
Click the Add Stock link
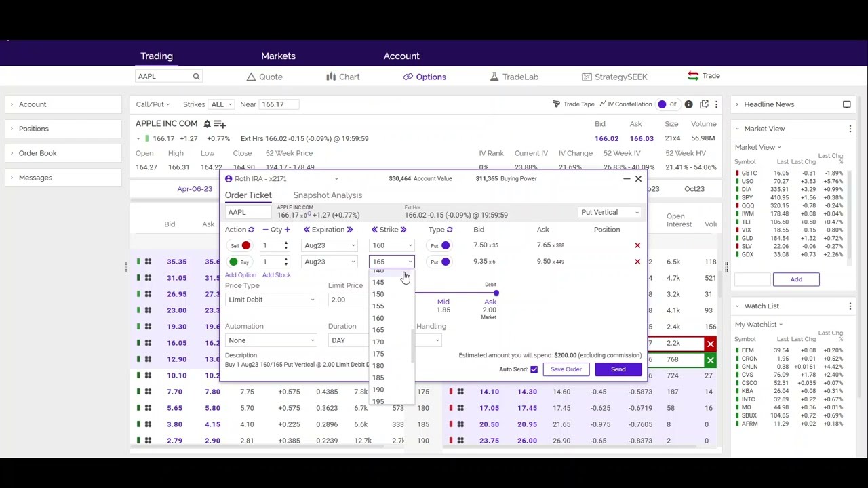tap(276, 275)
